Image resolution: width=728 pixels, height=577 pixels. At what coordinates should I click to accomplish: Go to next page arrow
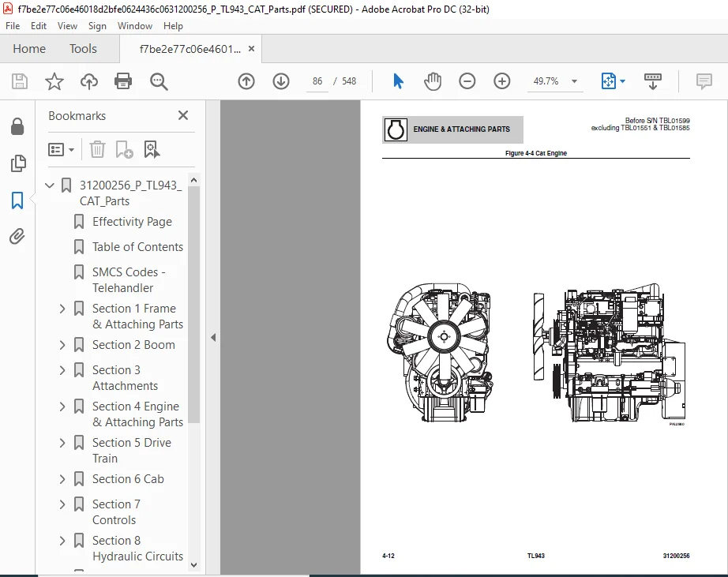tap(281, 82)
